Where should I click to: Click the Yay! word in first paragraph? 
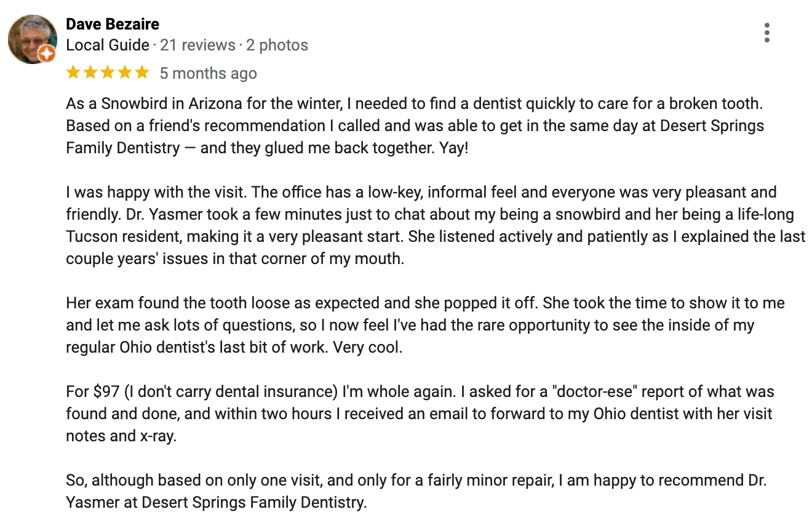454,148
